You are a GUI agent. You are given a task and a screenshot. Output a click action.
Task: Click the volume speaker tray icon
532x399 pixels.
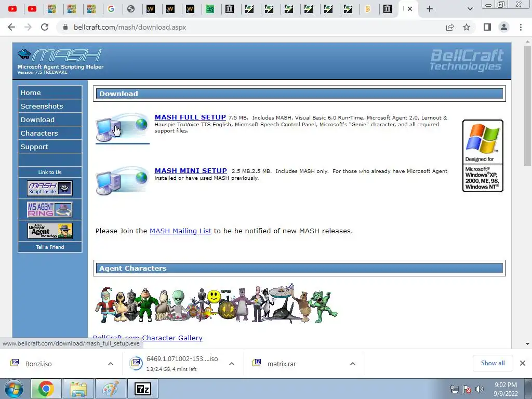[x=480, y=389]
